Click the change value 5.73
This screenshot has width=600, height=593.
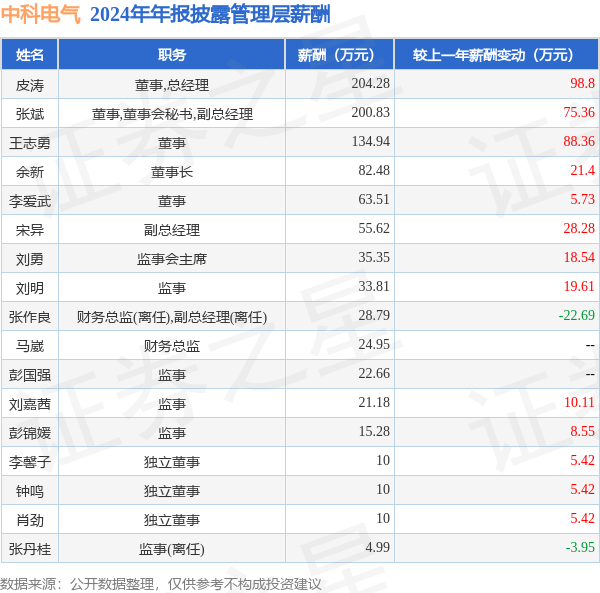[x=582, y=199]
